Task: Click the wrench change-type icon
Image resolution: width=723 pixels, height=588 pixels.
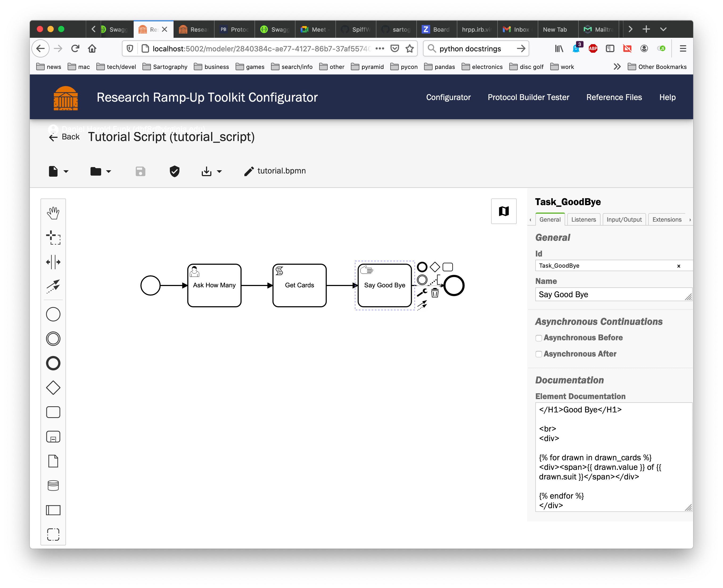Action: 422,293
